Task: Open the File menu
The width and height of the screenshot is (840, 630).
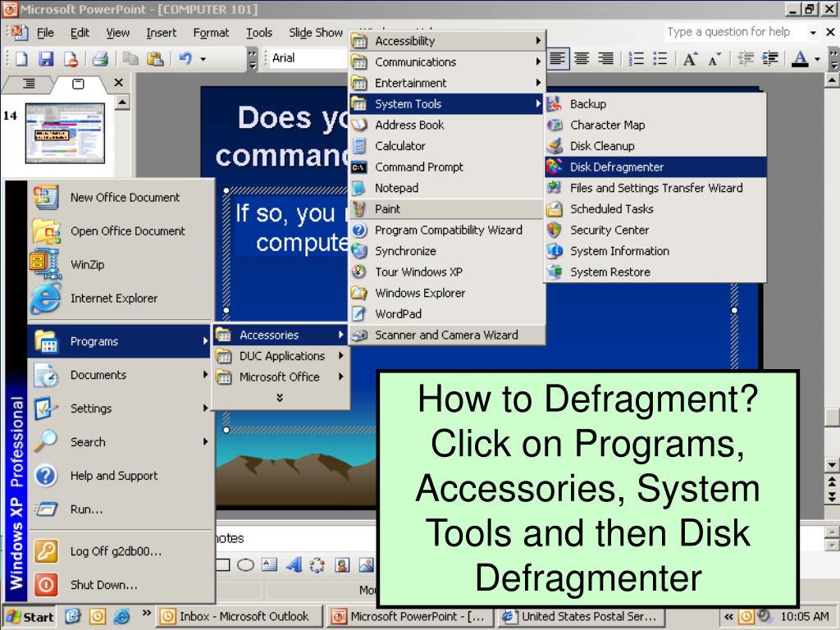Action: click(x=45, y=33)
